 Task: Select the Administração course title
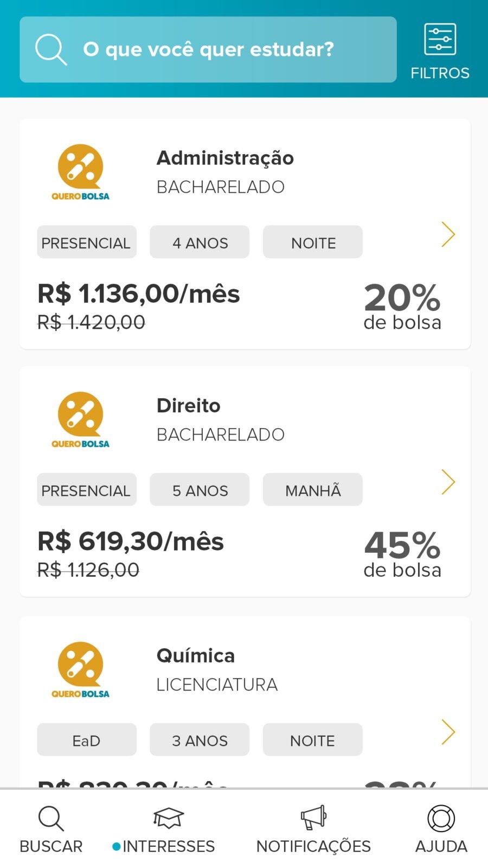tap(225, 158)
